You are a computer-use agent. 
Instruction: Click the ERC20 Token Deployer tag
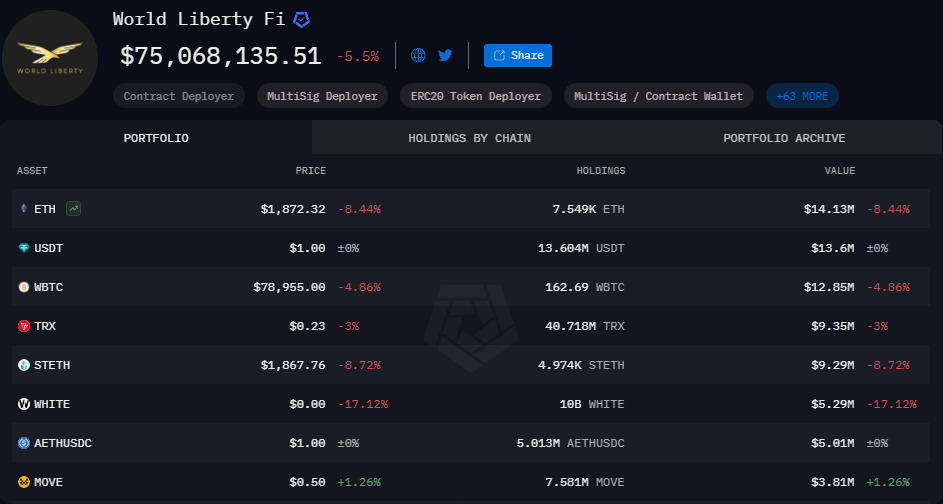[475, 96]
